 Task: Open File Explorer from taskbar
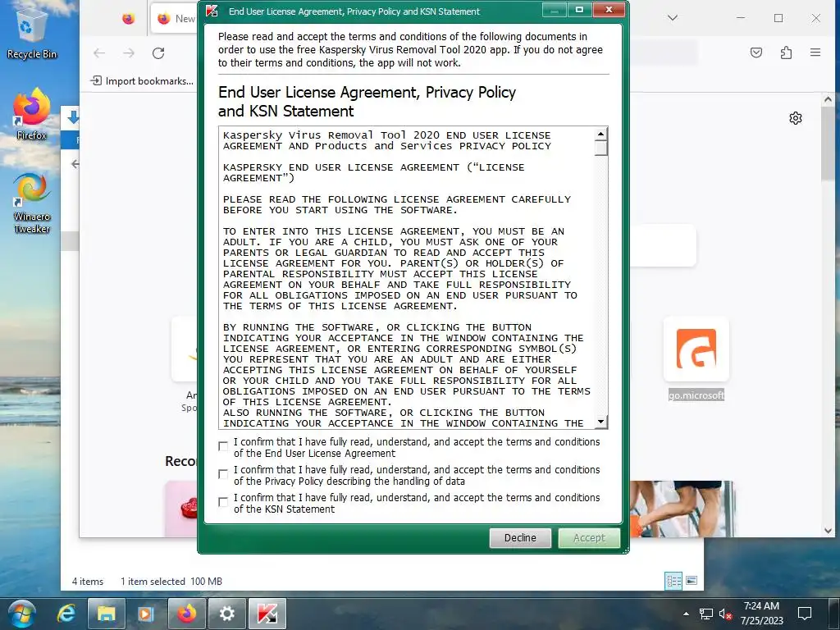(106, 614)
